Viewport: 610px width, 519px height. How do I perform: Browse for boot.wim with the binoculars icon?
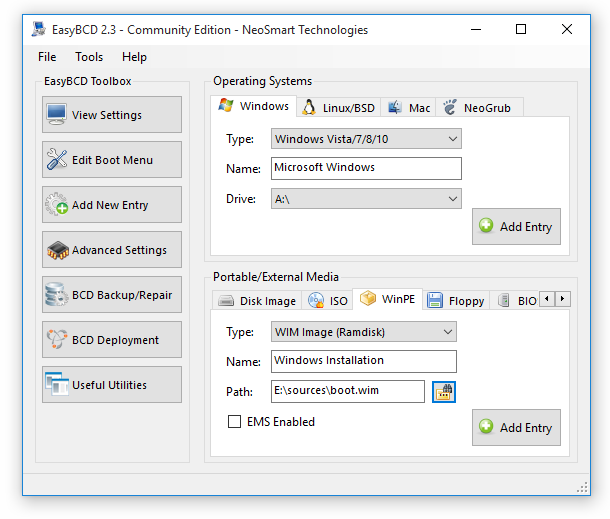(x=444, y=392)
